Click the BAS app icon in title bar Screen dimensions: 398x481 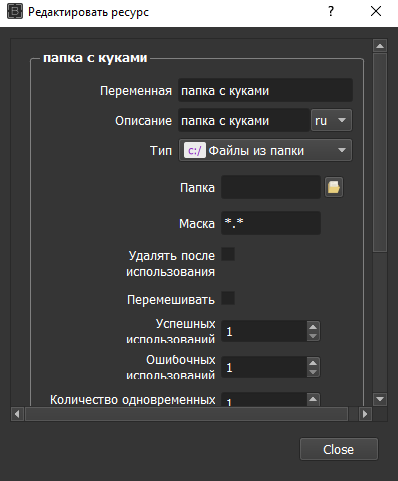click(x=15, y=12)
